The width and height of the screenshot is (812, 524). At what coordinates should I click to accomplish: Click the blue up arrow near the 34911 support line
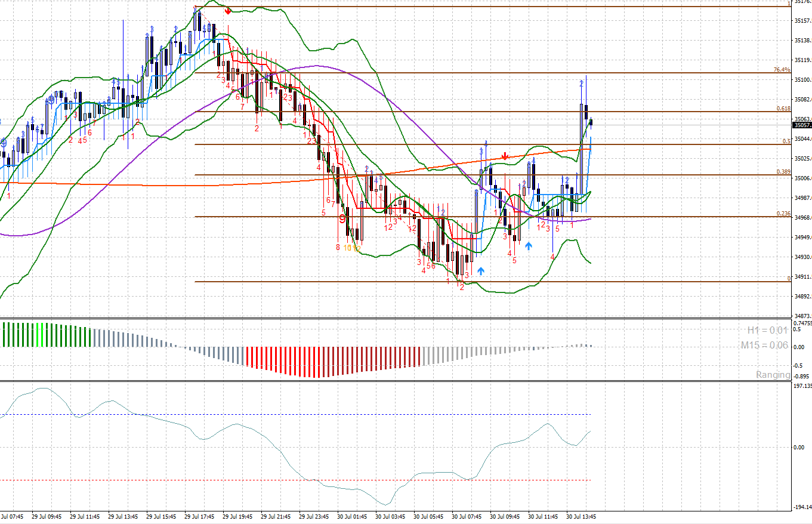[x=481, y=270]
